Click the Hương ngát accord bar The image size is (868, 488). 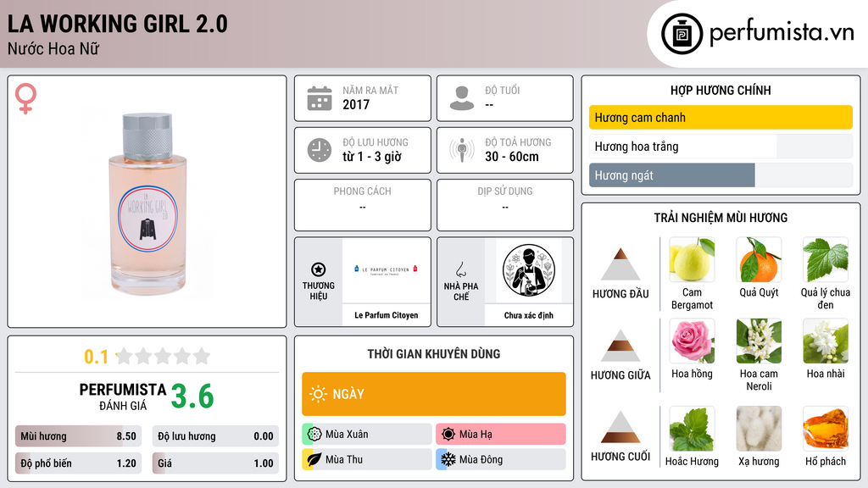click(x=721, y=175)
